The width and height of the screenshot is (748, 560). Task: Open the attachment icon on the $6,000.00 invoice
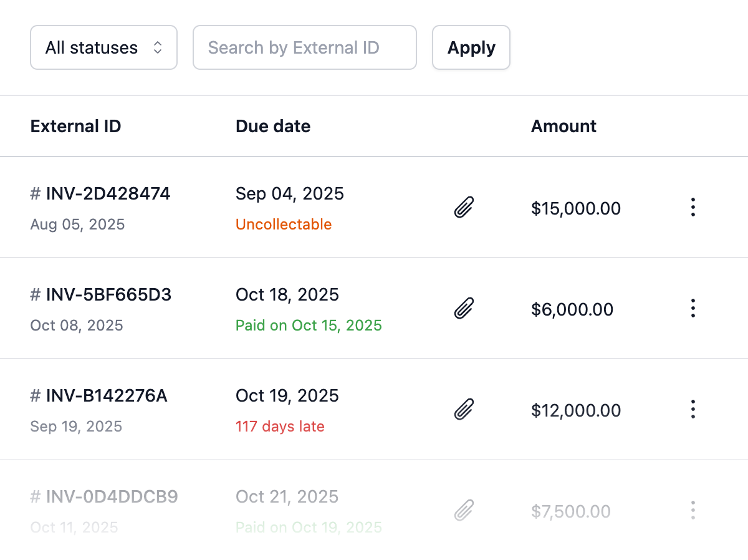pos(464,308)
